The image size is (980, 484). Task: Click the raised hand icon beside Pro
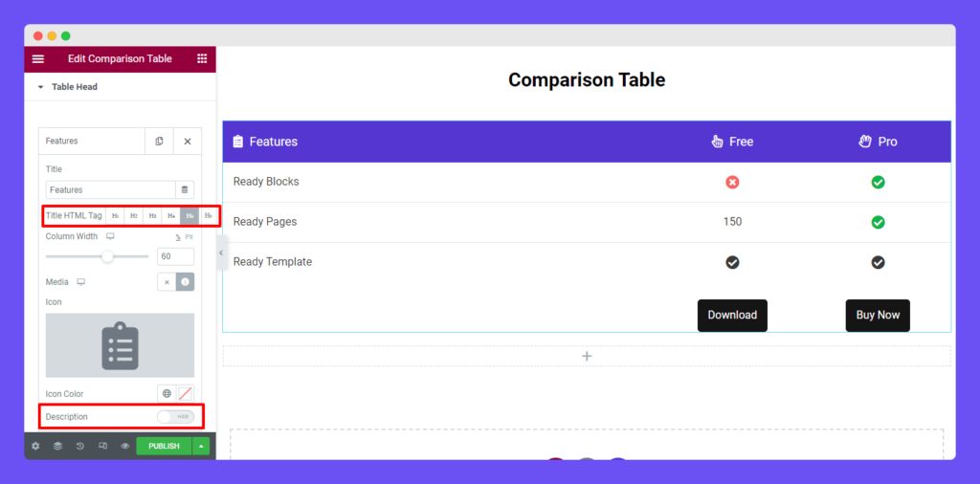(865, 142)
